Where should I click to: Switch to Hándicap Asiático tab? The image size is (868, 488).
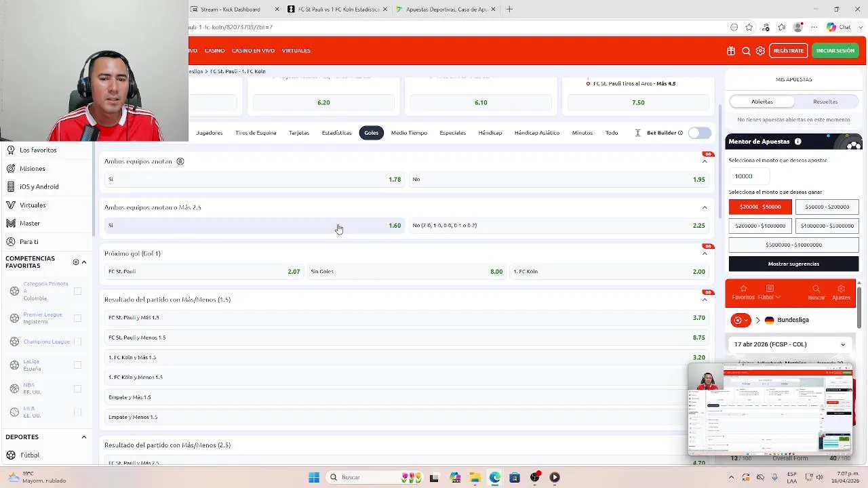(x=536, y=133)
